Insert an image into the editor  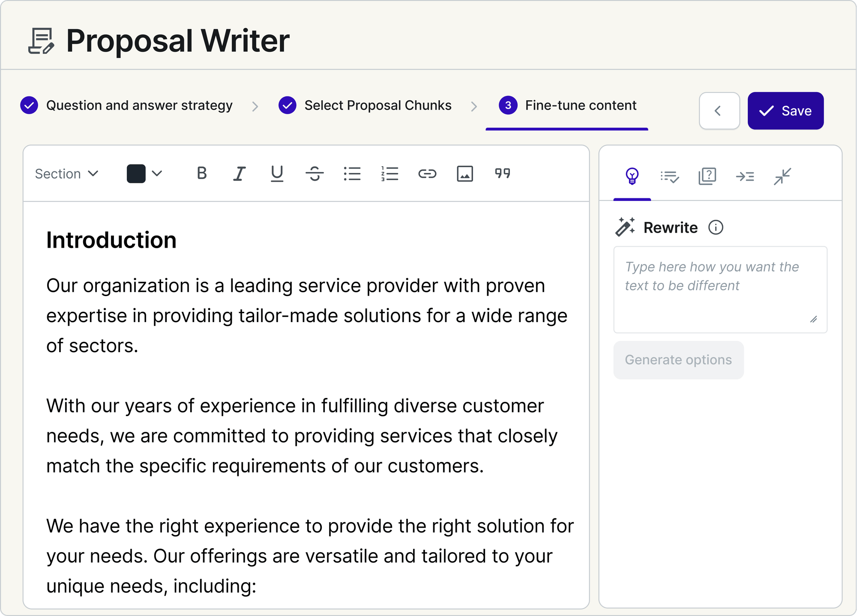point(465,173)
